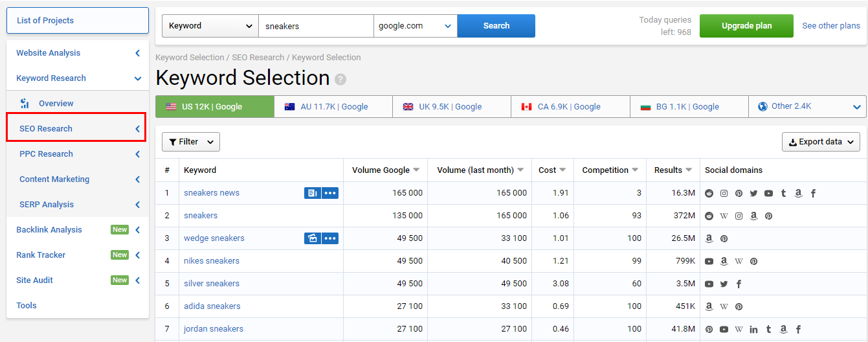This screenshot has width=868, height=342.
Task: Switch to CA 6.9K Google tab
Action: point(570,107)
